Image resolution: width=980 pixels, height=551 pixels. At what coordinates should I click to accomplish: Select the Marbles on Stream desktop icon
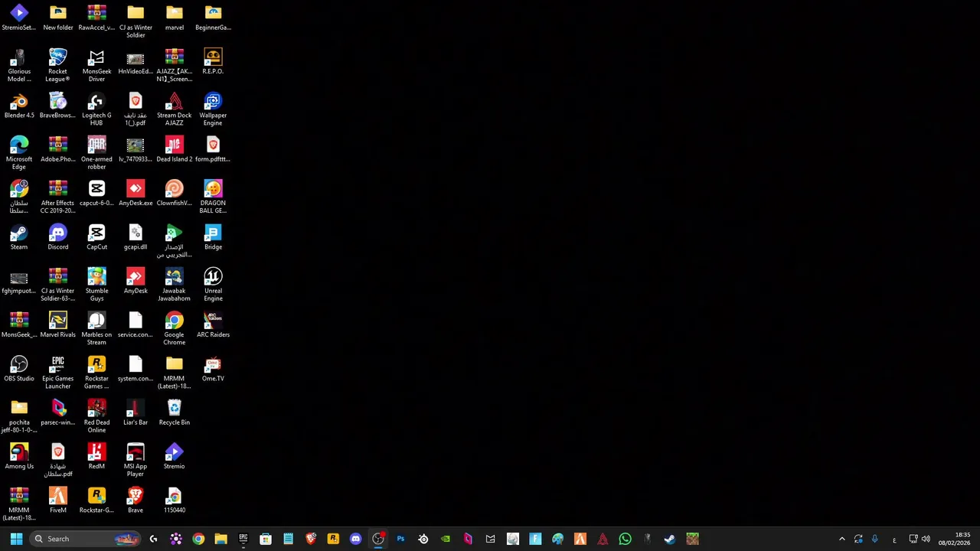point(96,328)
